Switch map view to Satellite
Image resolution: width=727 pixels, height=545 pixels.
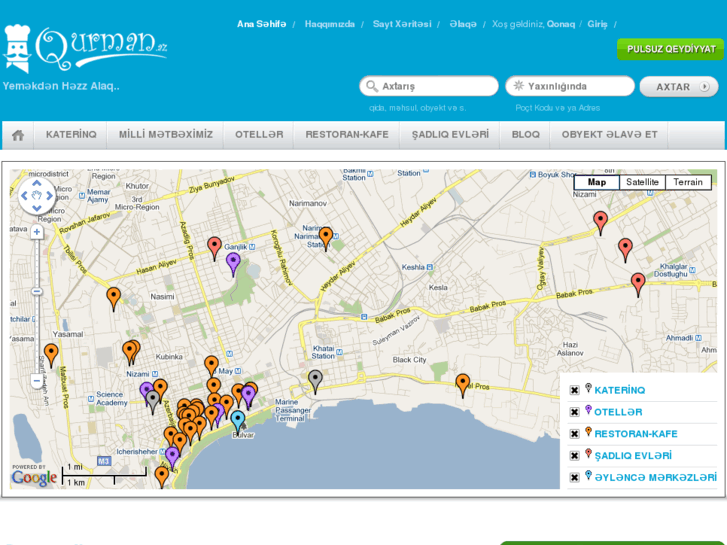click(x=642, y=182)
